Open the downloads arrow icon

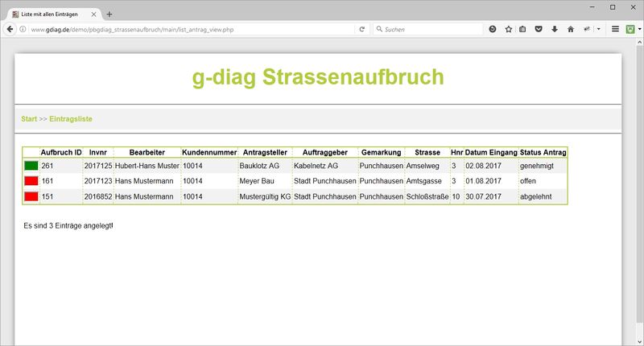click(x=554, y=29)
